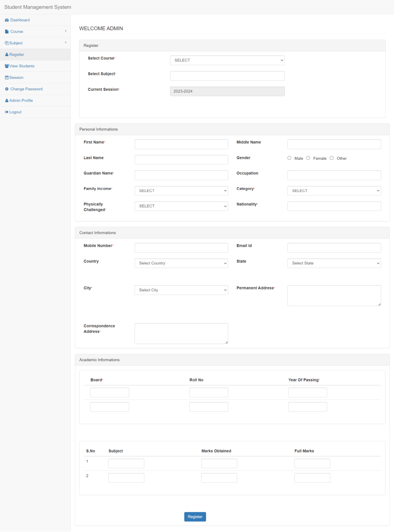Open the View Students page
This screenshot has height=532, width=394.
[x=22, y=66]
